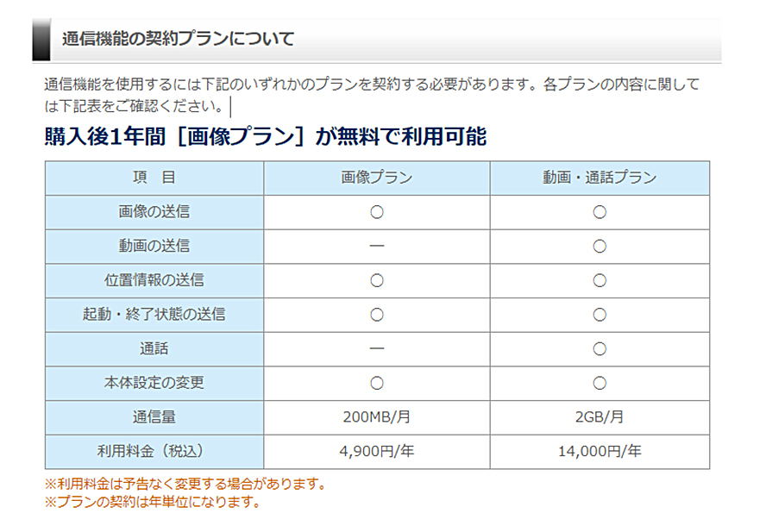Click the note about 利用料金 changing without notice

tap(185, 484)
